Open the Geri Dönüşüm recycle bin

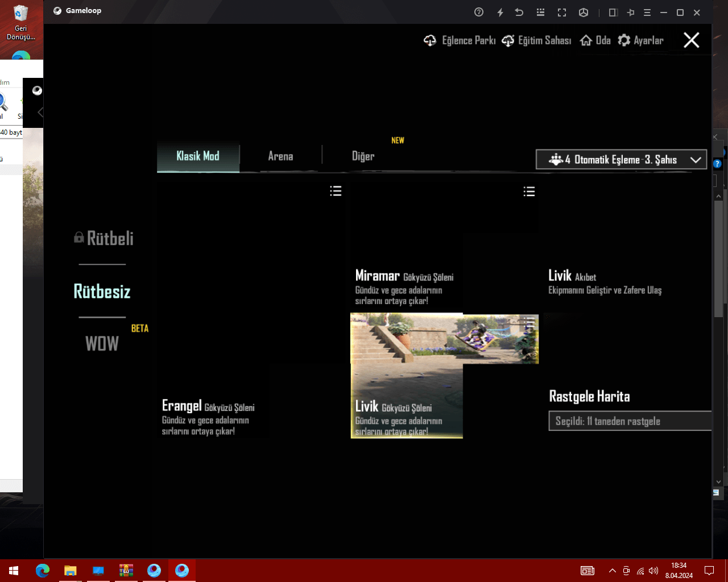pos(21,22)
